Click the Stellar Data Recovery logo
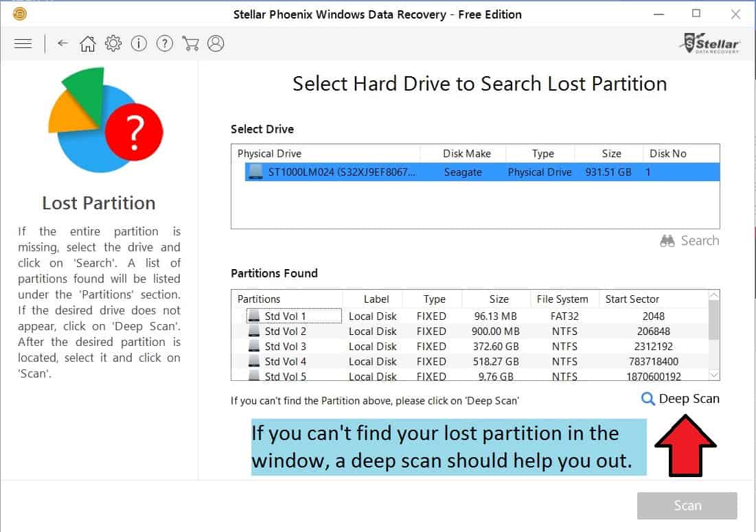 [x=710, y=43]
